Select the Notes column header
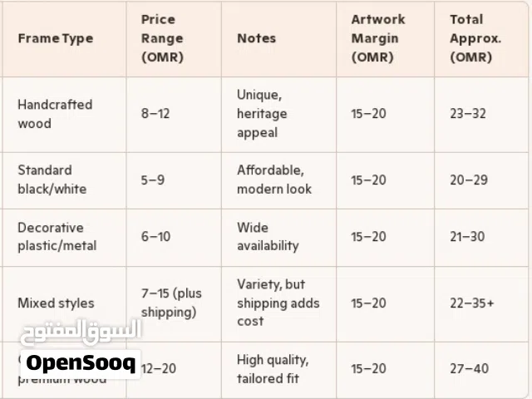This screenshot has height=399, width=532. [x=256, y=38]
